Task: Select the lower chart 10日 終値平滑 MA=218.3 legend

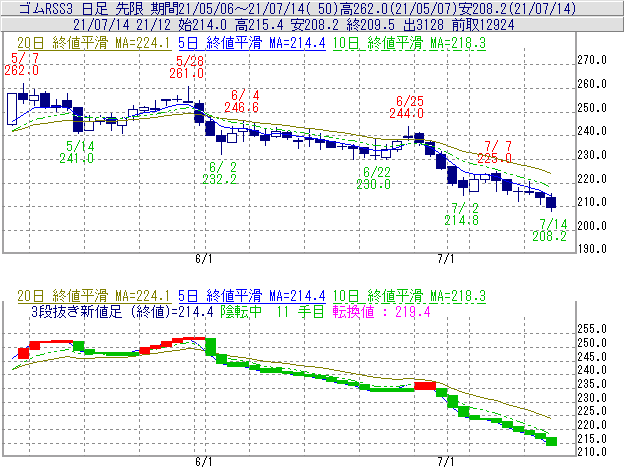Action: (x=409, y=296)
